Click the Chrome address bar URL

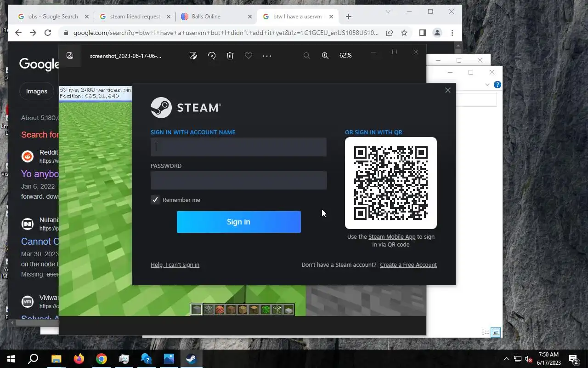pyautogui.click(x=226, y=33)
